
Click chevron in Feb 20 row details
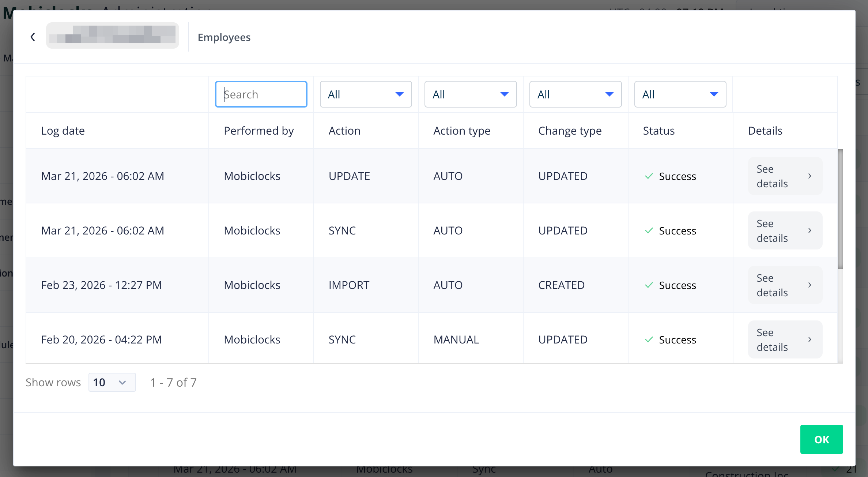tap(809, 339)
